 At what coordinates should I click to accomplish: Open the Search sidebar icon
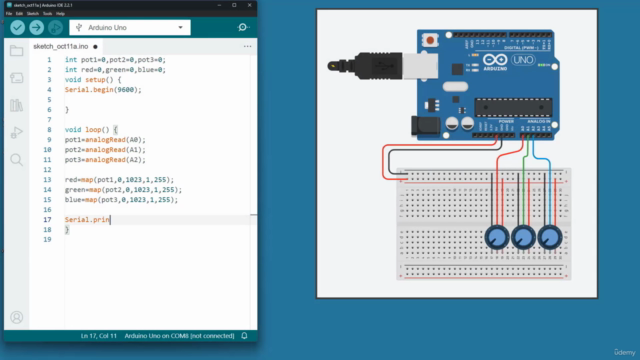pyautogui.click(x=16, y=160)
